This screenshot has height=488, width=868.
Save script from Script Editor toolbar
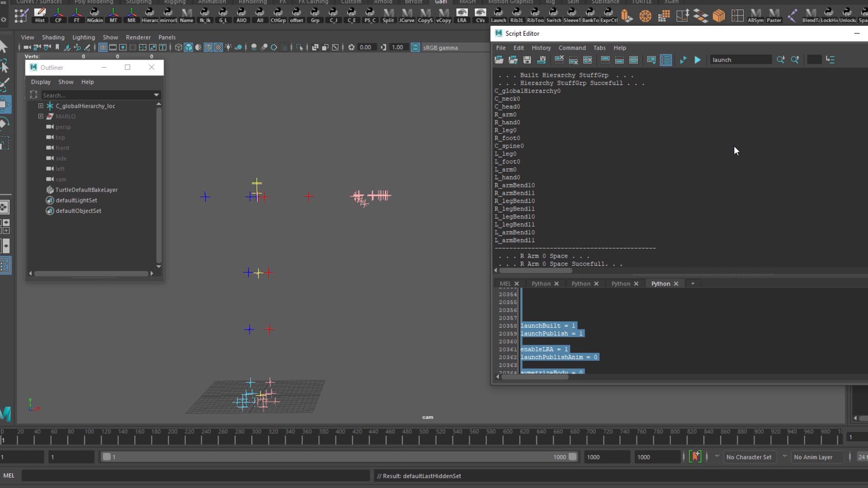tap(527, 60)
